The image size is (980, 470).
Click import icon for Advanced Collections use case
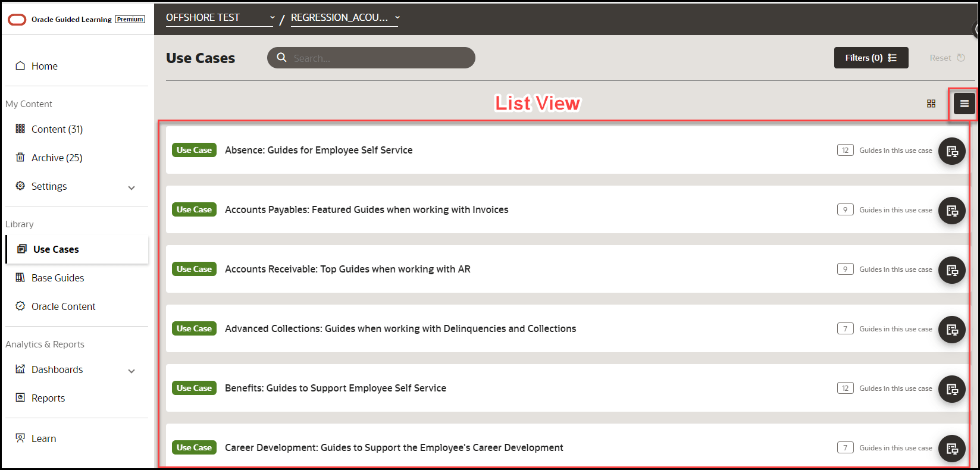952,330
